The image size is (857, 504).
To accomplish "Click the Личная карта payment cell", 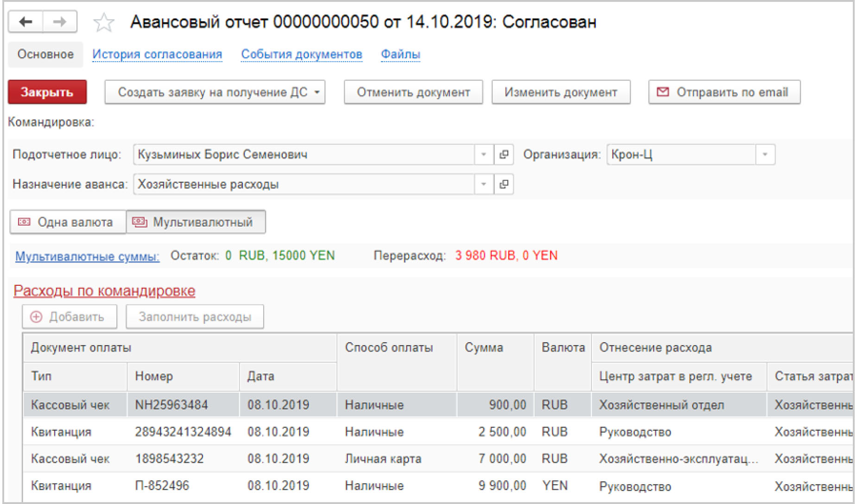I will coord(397,459).
